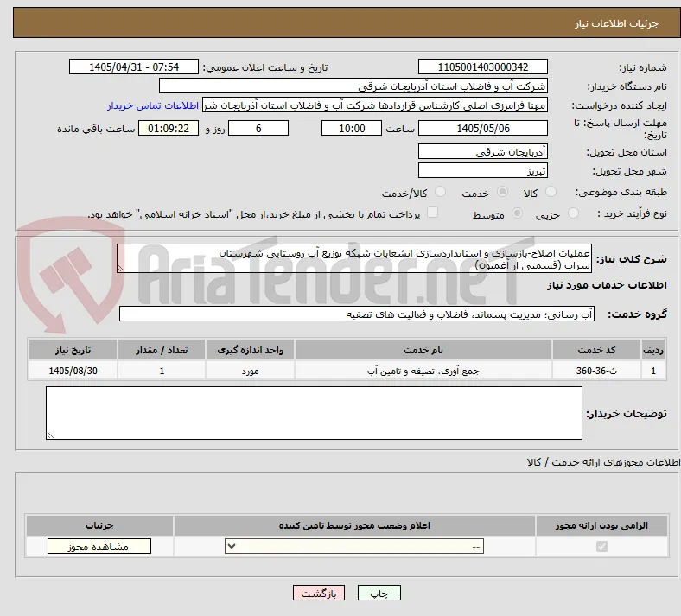Click the deadline time field 10:00

352,128
